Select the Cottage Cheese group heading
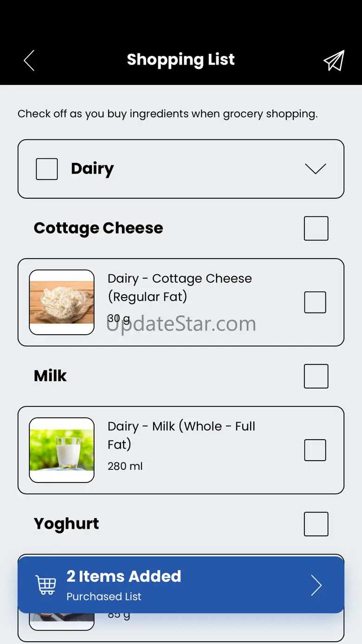 pyautogui.click(x=98, y=228)
